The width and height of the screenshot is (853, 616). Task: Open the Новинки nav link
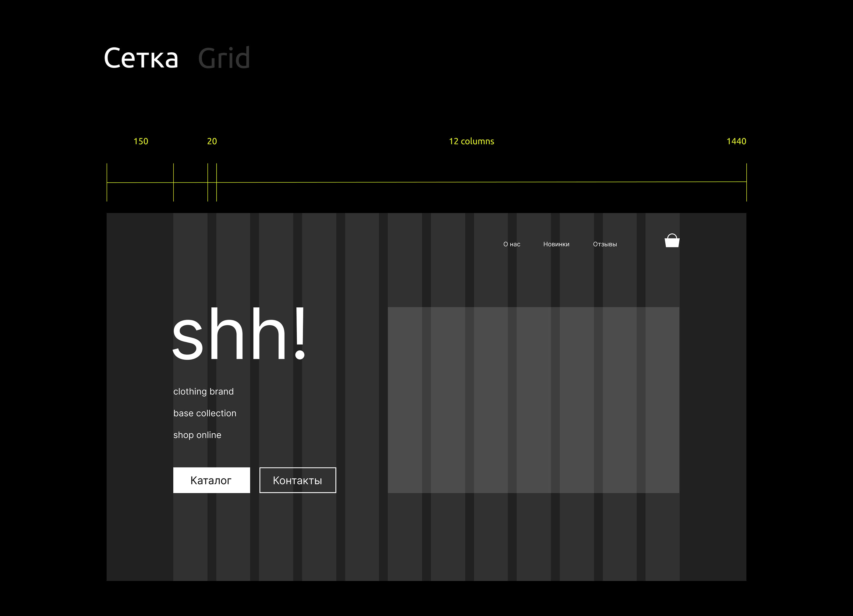(x=556, y=244)
